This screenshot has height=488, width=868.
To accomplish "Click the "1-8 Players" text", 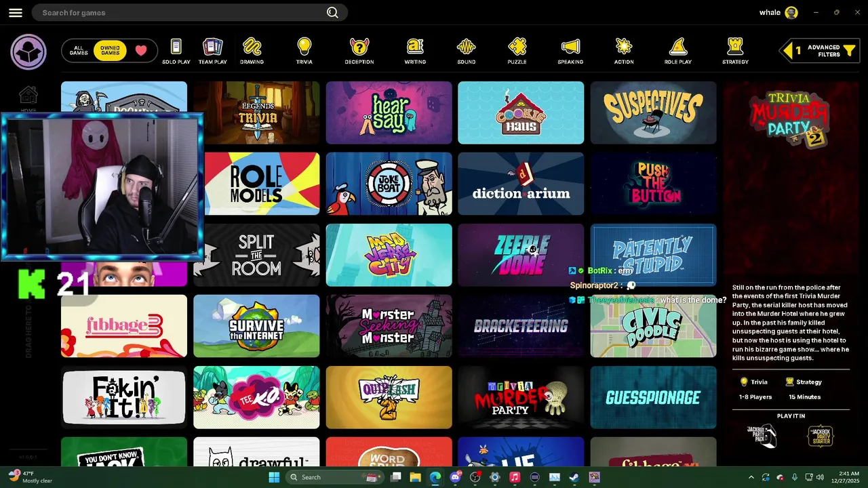I will pos(755,397).
